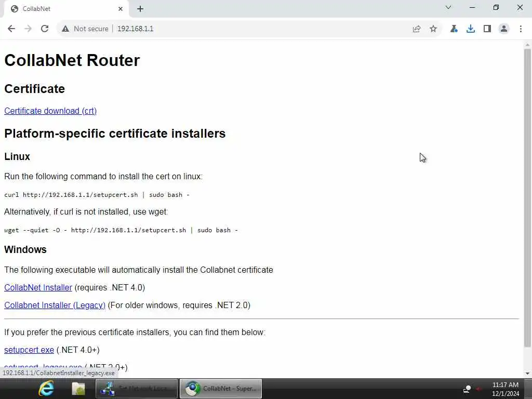This screenshot has height=399, width=532.
Task: Reload the current page
Action: (x=45, y=29)
